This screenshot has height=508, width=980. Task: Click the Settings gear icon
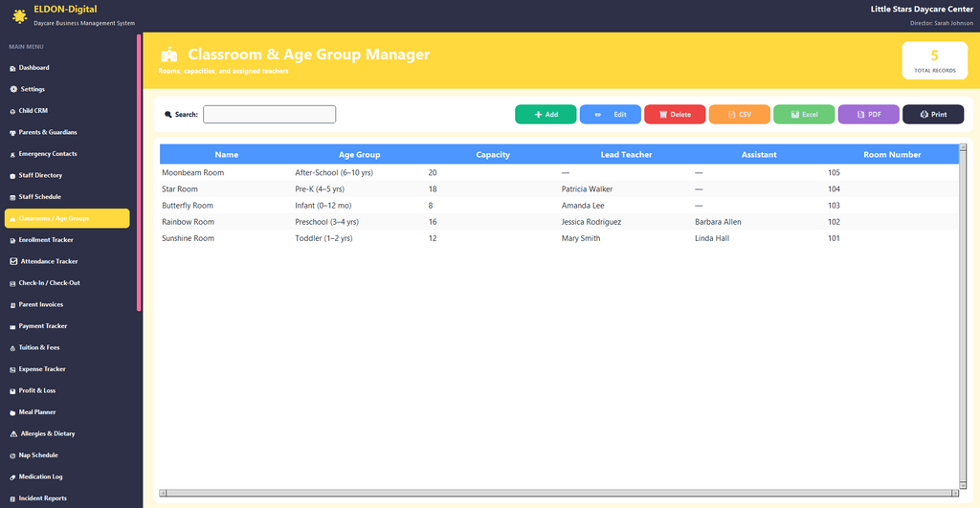[x=13, y=89]
